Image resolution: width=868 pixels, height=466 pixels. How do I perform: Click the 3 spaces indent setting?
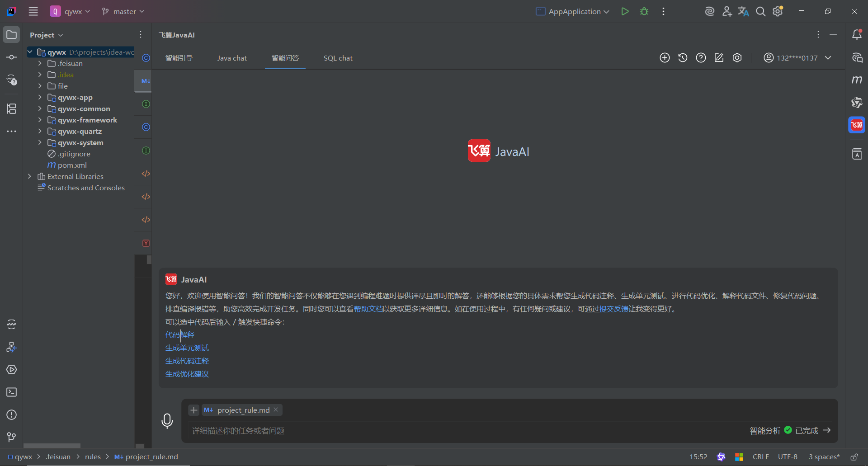coord(824,457)
